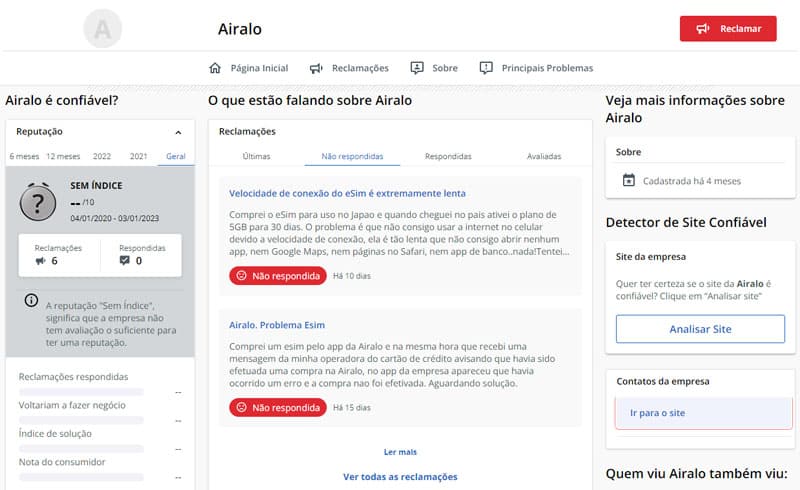Follow the Ir para o site link

tap(657, 413)
